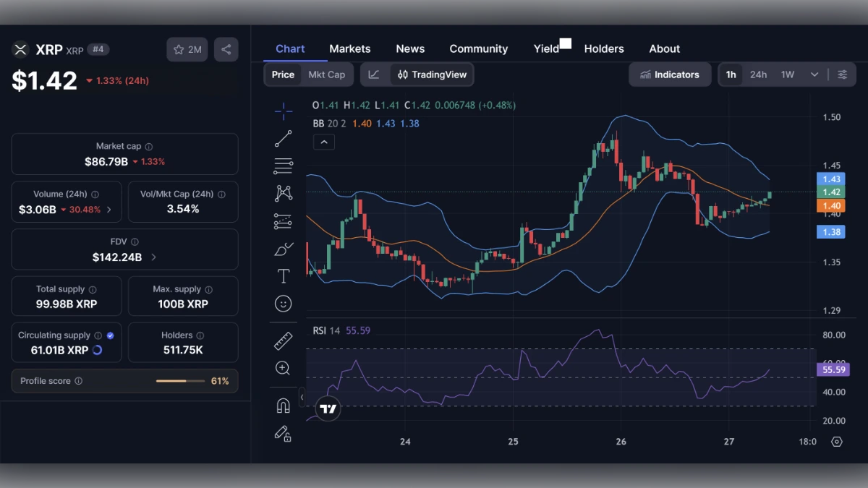Switch to the Markets tab
Image resolution: width=868 pixels, height=488 pixels.
(349, 48)
